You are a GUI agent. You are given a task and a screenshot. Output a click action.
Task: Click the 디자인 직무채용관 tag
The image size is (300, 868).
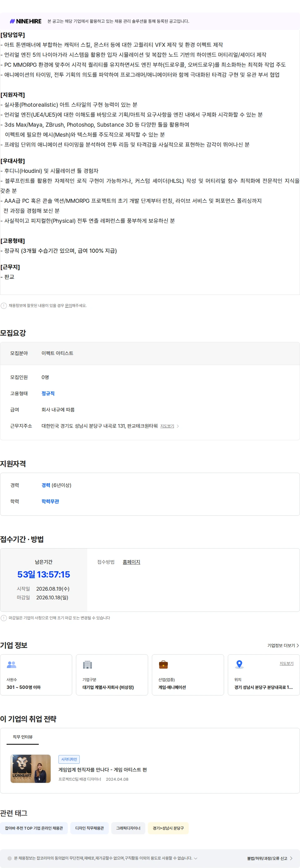[89, 828]
